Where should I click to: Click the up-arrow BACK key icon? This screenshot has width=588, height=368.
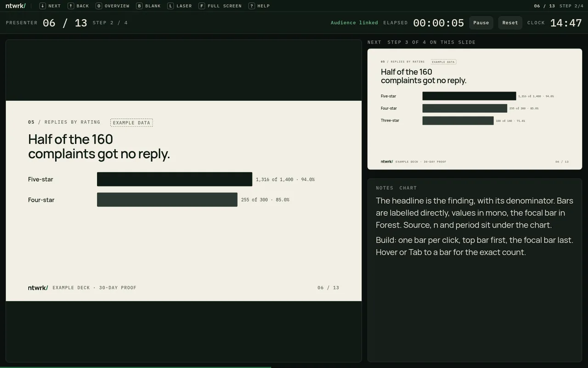71,6
